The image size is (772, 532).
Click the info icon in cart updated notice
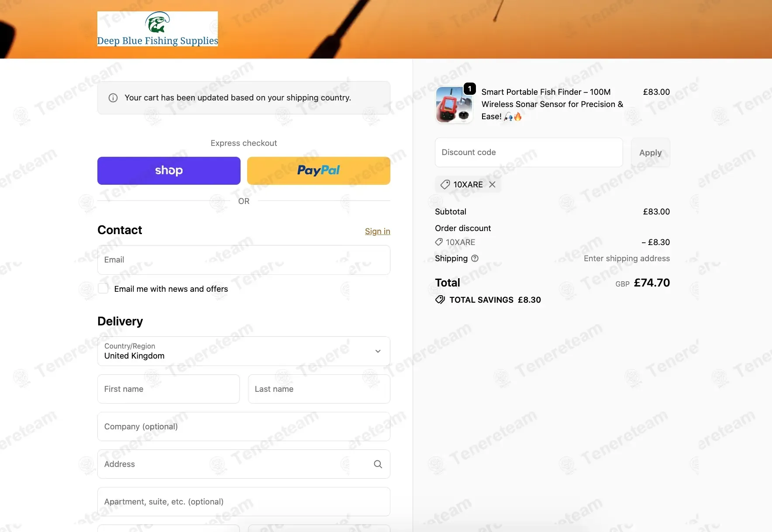pos(113,98)
